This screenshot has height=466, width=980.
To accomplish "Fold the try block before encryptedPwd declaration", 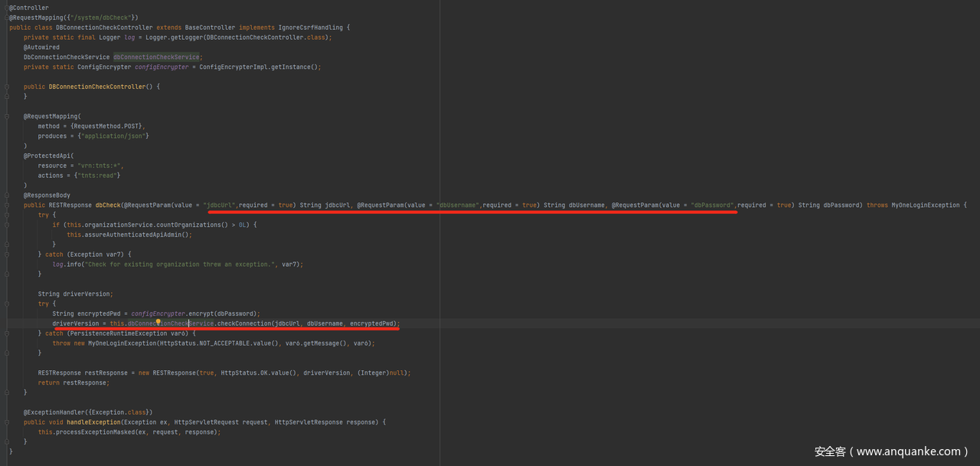I will click(x=6, y=304).
